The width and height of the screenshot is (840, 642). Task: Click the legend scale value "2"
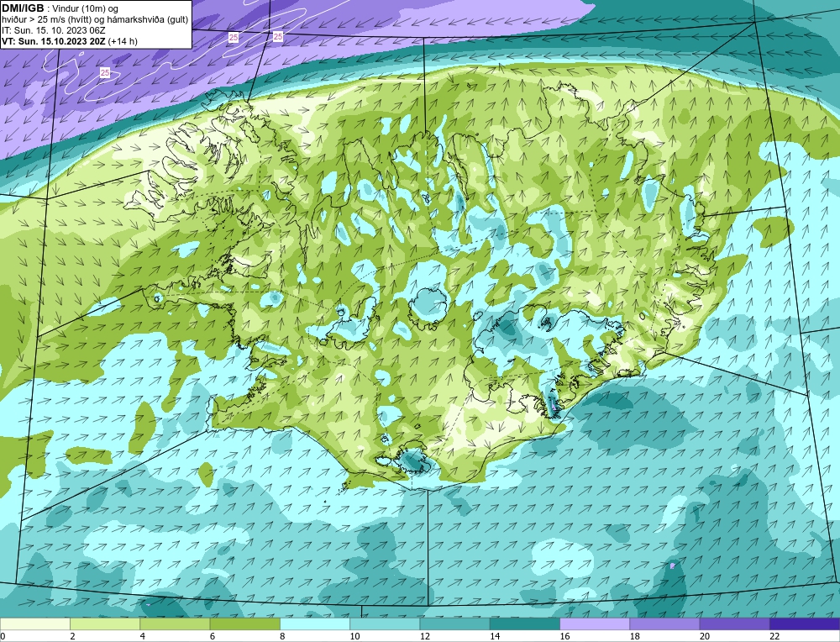click(72, 636)
